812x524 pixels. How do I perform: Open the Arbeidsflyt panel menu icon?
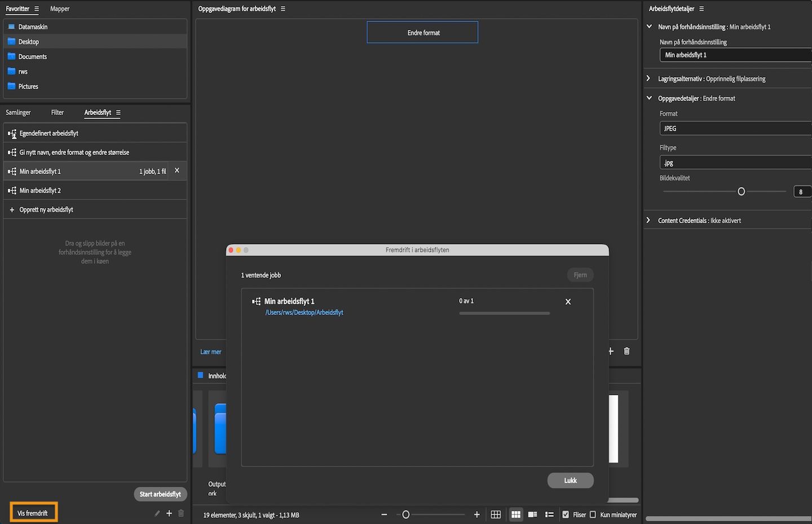pos(118,113)
